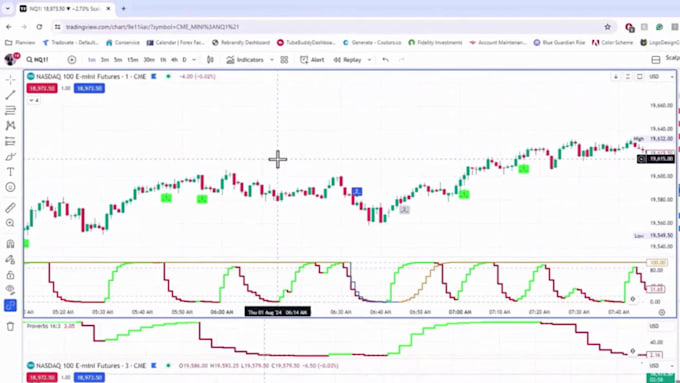The width and height of the screenshot is (680, 383).
Task: Click the blue buy price button on main chart
Action: tap(89, 88)
